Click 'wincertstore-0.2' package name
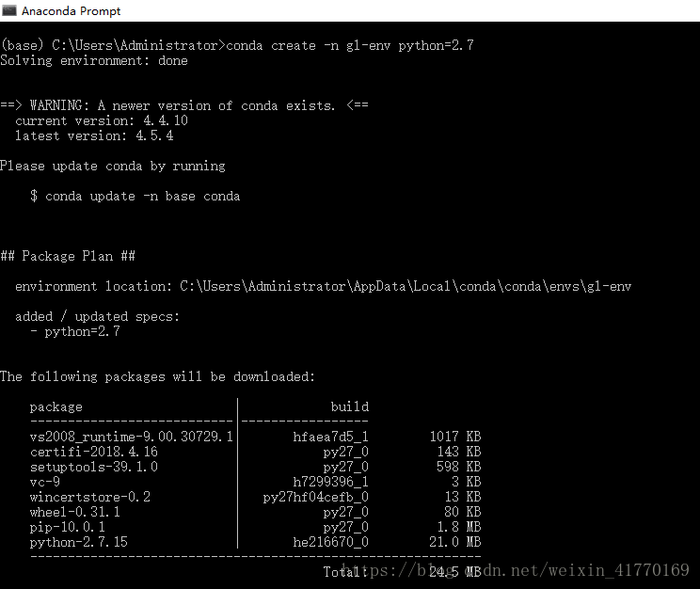Image resolution: width=700 pixels, height=589 pixels. point(90,497)
